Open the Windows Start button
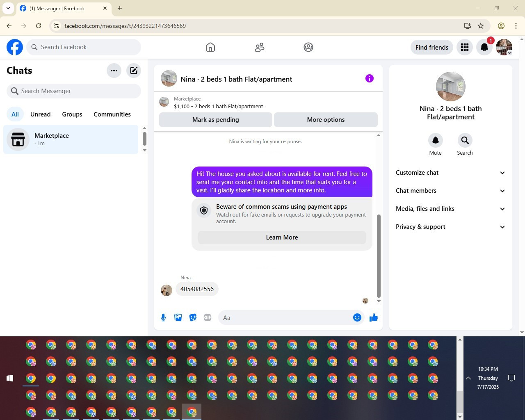 (10, 378)
